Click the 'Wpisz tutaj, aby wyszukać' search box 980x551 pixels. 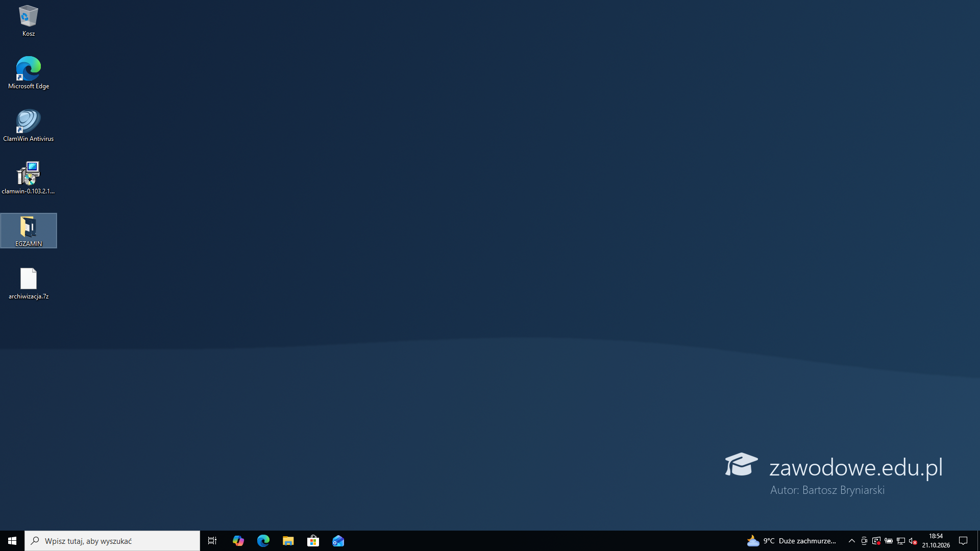click(112, 541)
